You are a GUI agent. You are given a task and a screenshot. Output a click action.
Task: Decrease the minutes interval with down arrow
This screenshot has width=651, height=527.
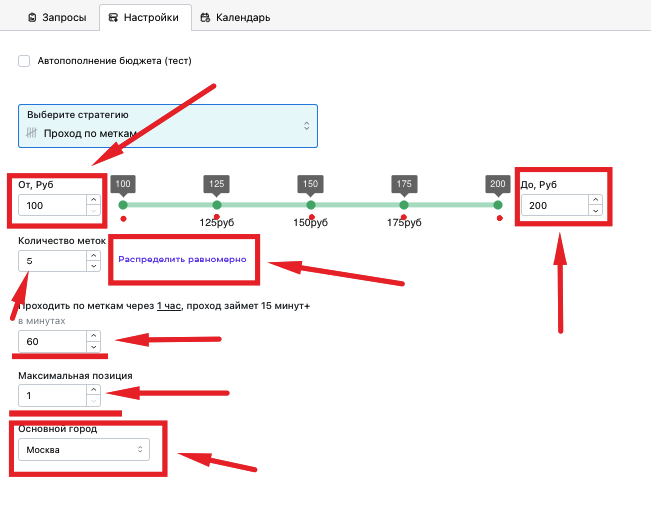pos(94,347)
